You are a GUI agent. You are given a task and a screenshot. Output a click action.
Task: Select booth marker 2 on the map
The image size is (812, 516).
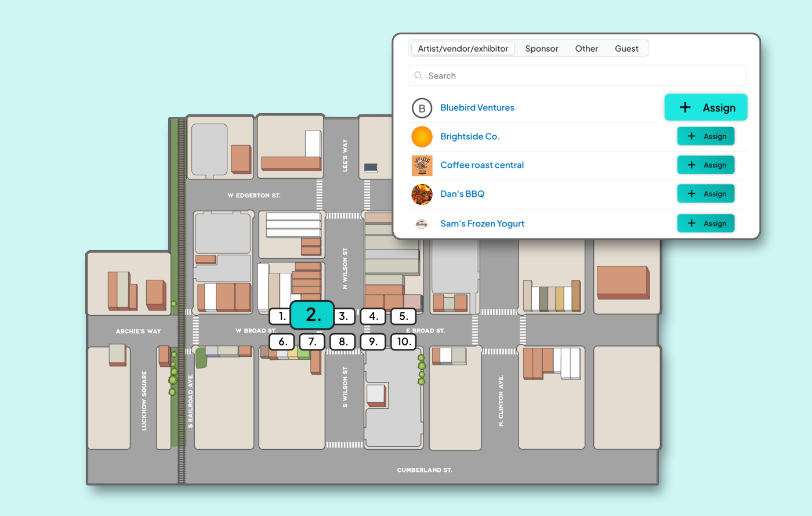coord(312,315)
